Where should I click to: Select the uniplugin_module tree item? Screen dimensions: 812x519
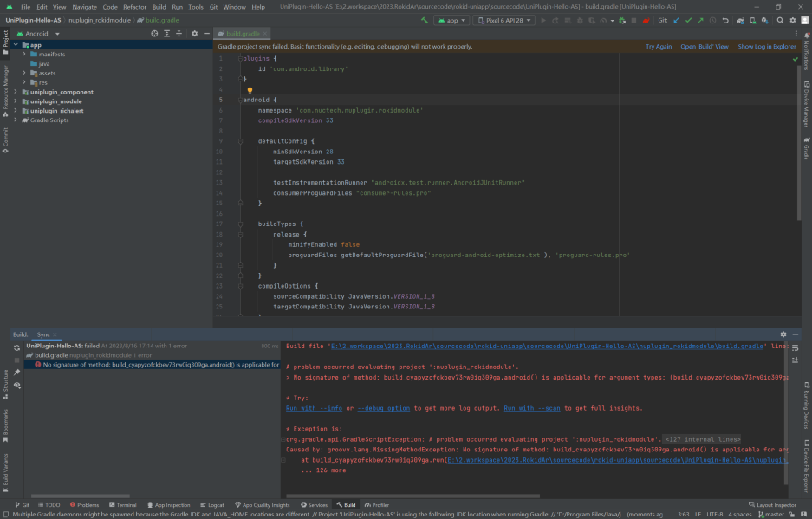(52, 101)
